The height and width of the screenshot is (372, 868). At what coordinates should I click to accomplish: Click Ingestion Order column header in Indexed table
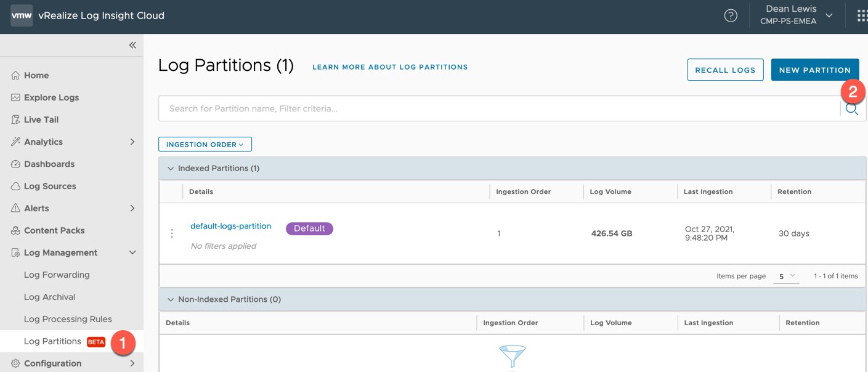tap(523, 192)
